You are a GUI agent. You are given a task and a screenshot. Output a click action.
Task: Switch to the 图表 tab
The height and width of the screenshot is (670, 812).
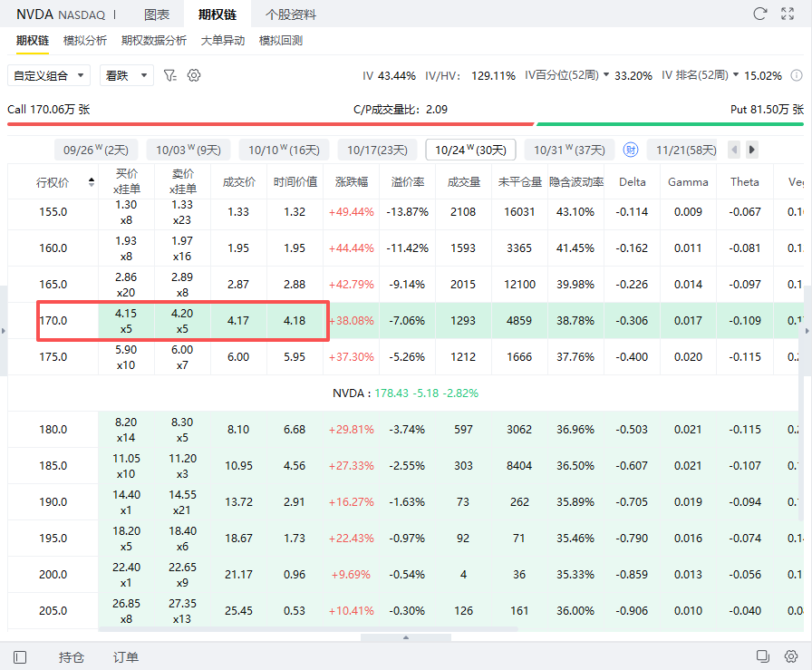(157, 15)
